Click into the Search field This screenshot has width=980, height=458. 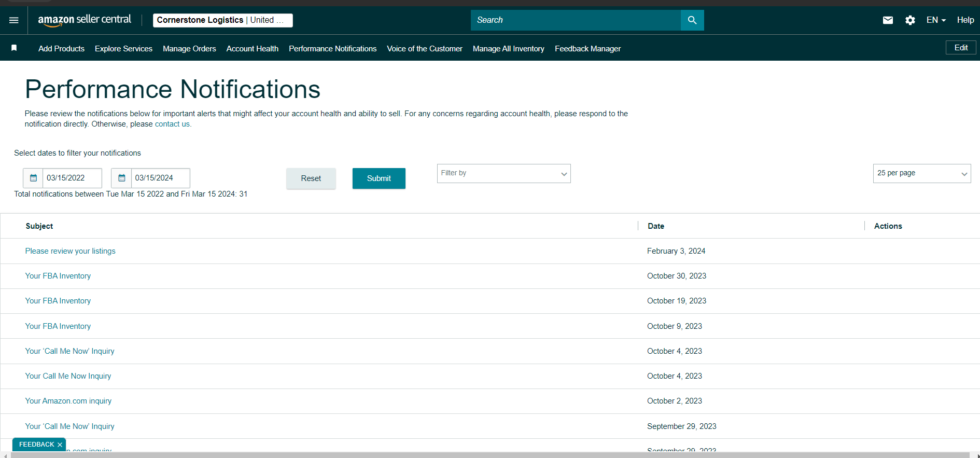point(576,20)
